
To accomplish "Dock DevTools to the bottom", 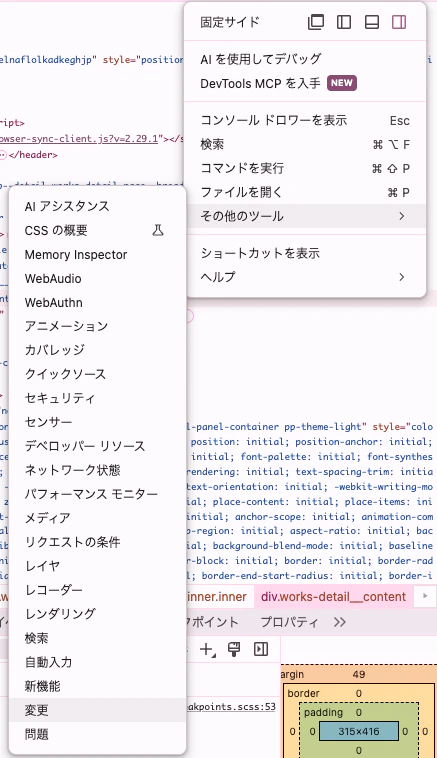I will [372, 22].
